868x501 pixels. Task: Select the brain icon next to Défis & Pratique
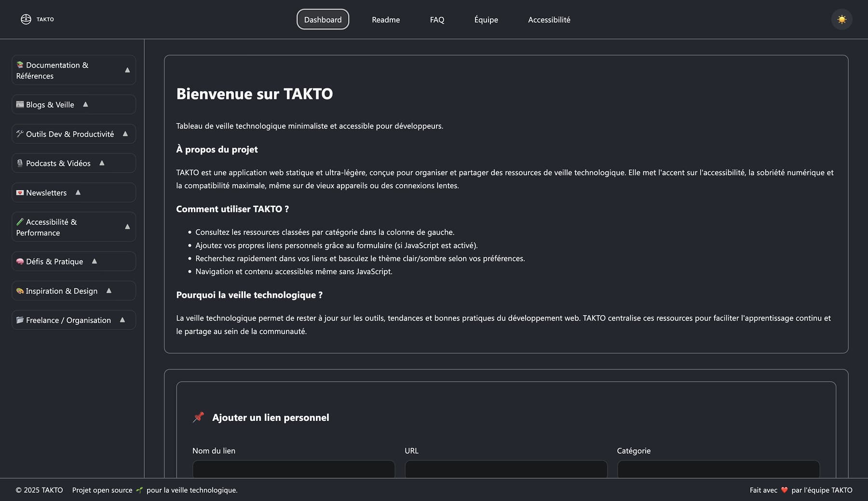click(x=19, y=261)
